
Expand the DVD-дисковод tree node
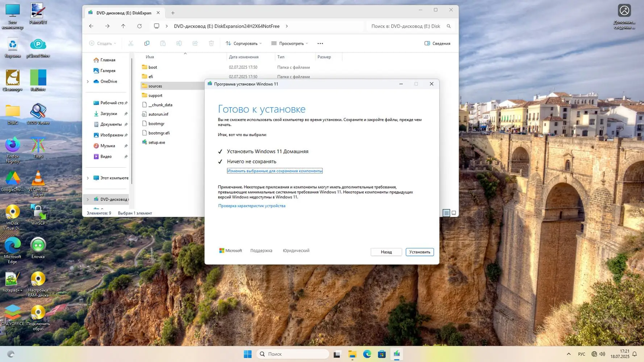pyautogui.click(x=88, y=199)
